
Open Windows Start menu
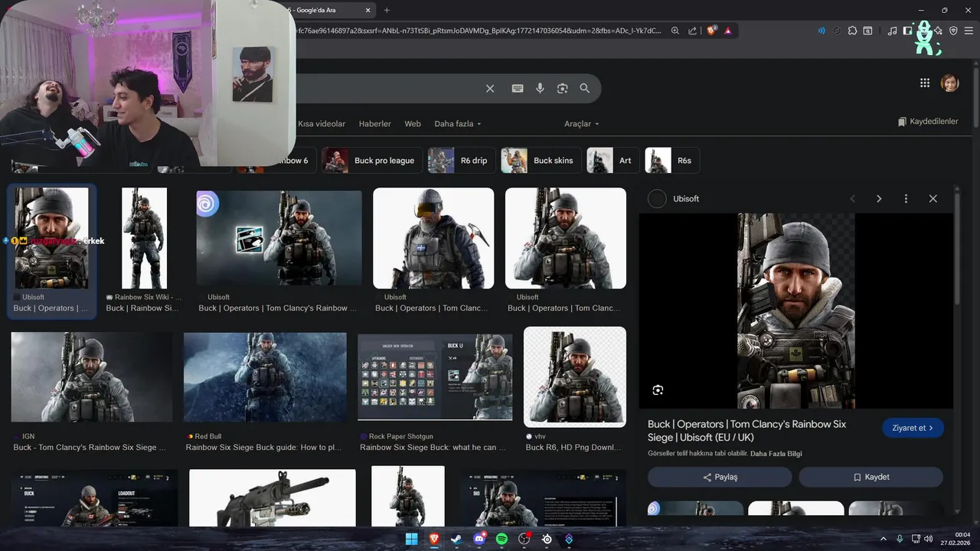point(411,539)
